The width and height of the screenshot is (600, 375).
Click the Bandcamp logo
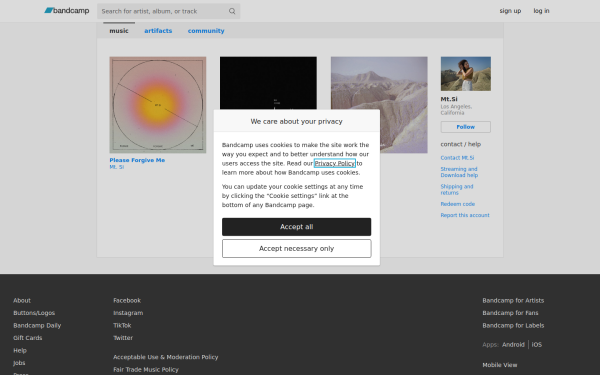pos(67,11)
